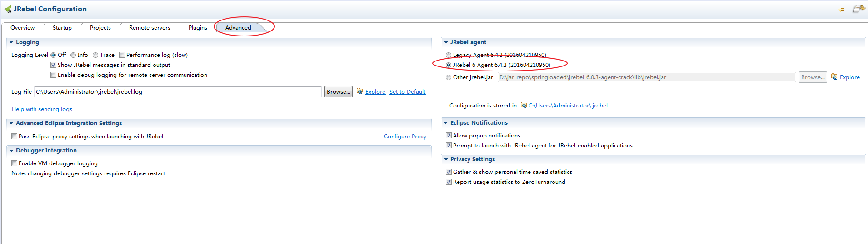Click the JRebel rocket icon in title
Image resolution: width=868 pixels, height=244 pixels.
click(x=8, y=9)
